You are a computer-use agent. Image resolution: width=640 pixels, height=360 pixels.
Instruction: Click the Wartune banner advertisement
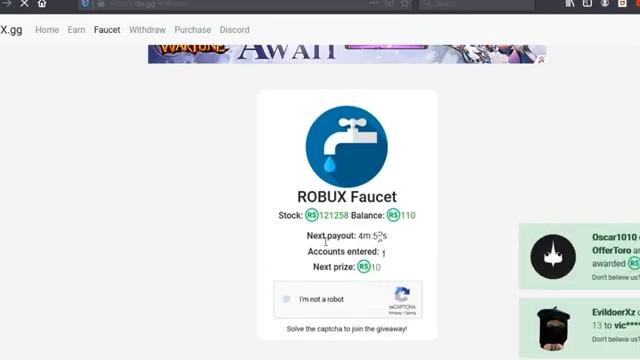tap(347, 54)
